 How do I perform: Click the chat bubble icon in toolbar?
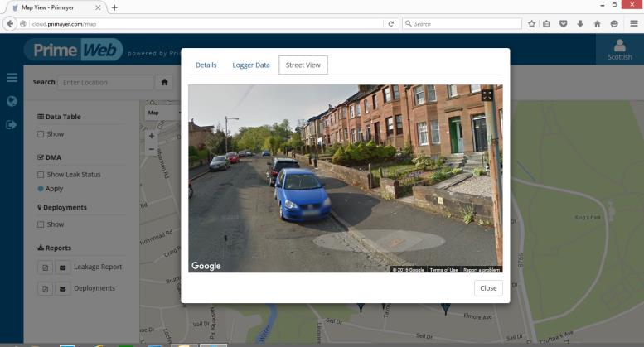(x=614, y=24)
